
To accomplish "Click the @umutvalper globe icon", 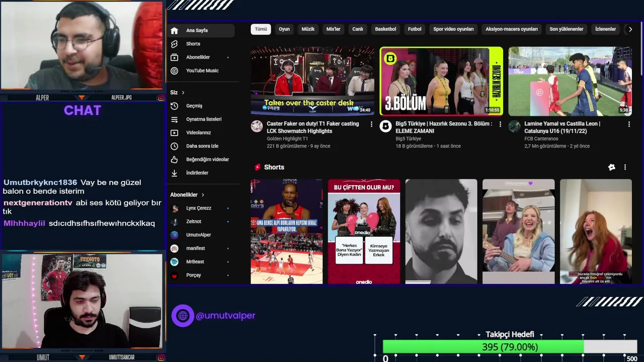I will click(x=183, y=316).
